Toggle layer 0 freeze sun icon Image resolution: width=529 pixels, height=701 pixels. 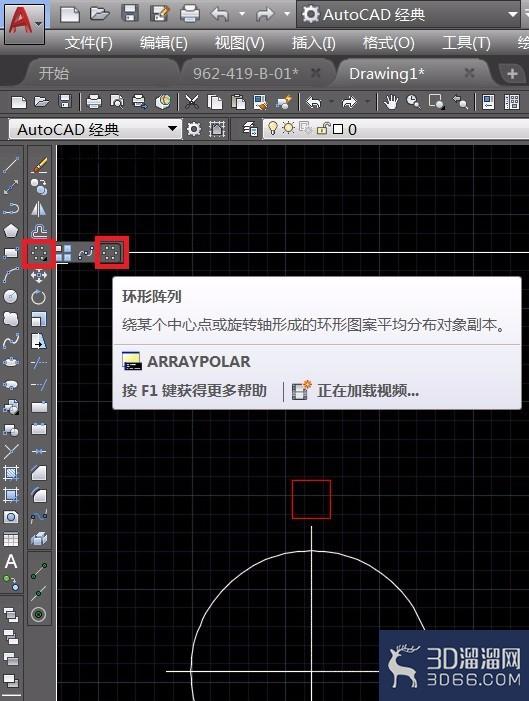[x=288, y=128]
